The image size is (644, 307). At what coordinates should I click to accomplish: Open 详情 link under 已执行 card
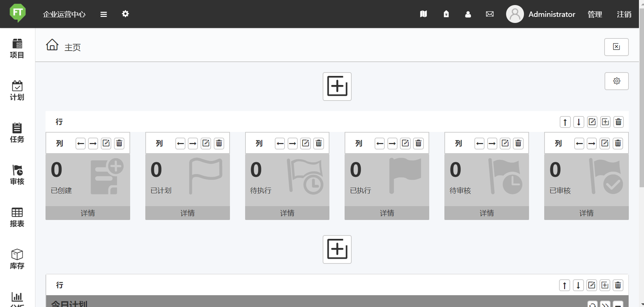click(x=387, y=213)
